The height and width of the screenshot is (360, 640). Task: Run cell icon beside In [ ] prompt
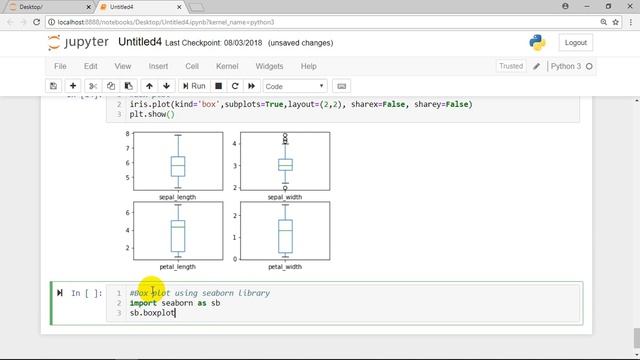[x=60, y=293]
